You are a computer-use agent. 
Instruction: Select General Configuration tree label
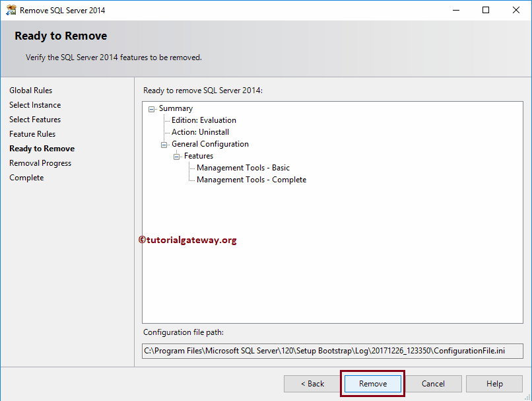tap(210, 144)
